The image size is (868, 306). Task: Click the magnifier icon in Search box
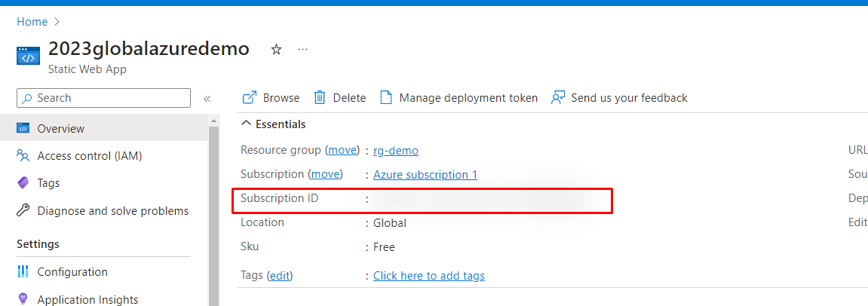[x=28, y=98]
